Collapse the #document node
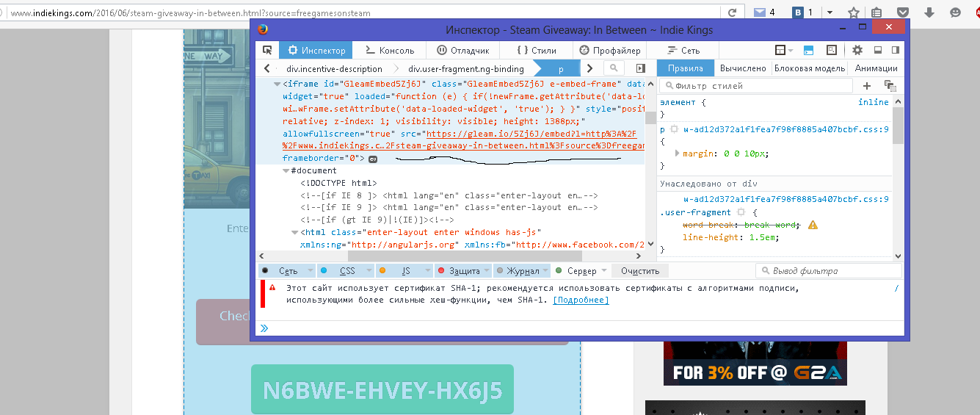Image resolution: width=980 pixels, height=415 pixels. 286,171
